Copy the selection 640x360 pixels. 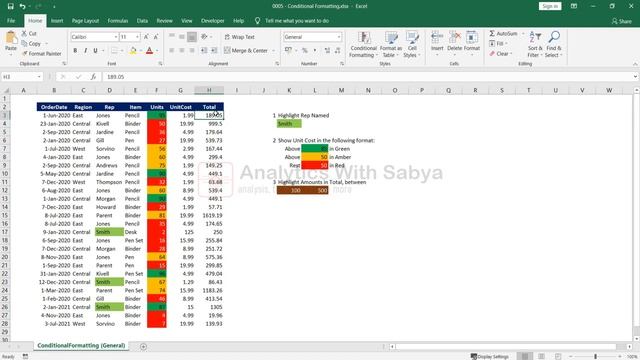(31, 43)
